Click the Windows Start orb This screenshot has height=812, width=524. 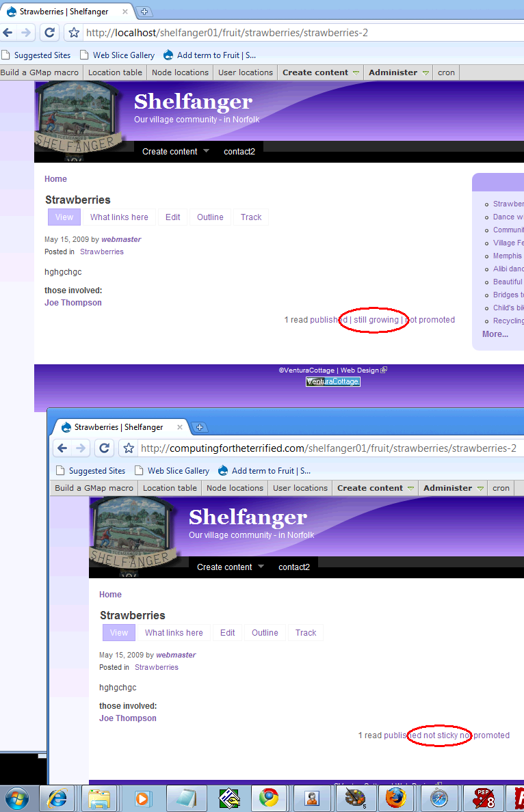coord(17,799)
